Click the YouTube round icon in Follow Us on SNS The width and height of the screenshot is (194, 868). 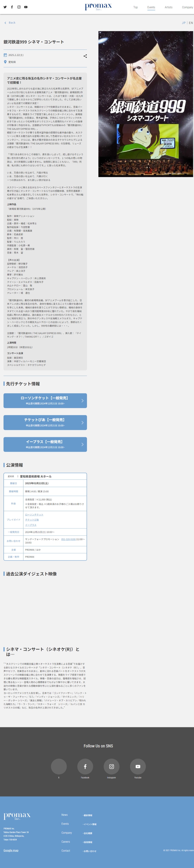tap(138, 767)
